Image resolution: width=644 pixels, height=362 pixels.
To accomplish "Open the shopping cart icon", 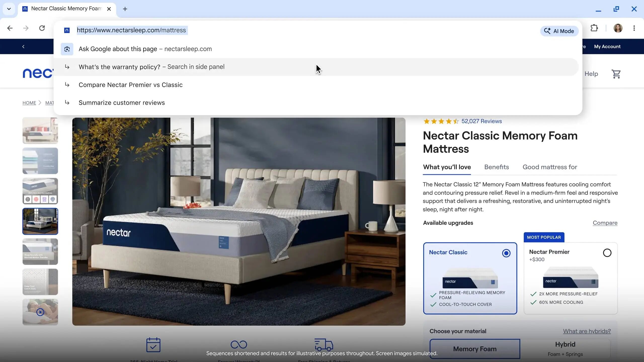I will click(x=616, y=74).
